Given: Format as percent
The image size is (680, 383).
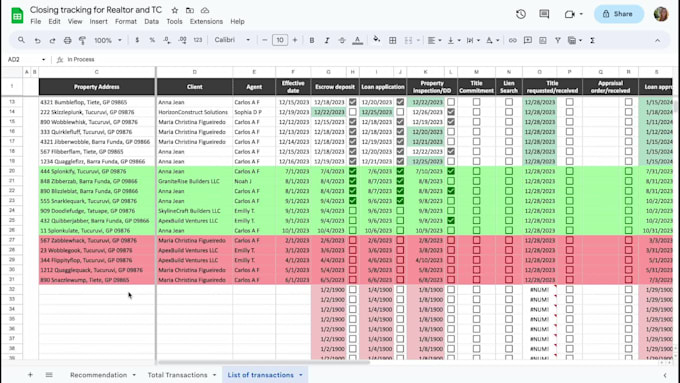Looking at the screenshot, I should tap(152, 40).
